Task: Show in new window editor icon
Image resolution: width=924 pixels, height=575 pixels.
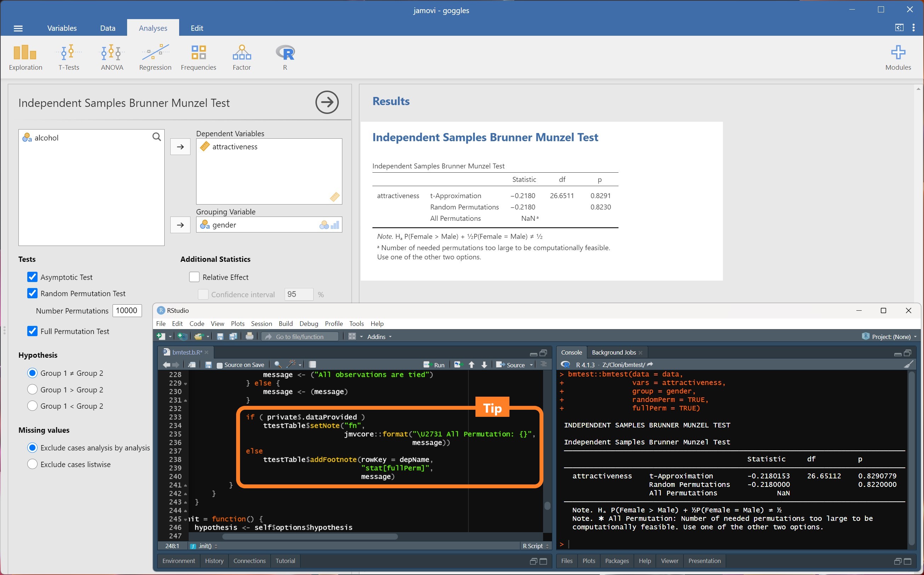Action: [192, 365]
